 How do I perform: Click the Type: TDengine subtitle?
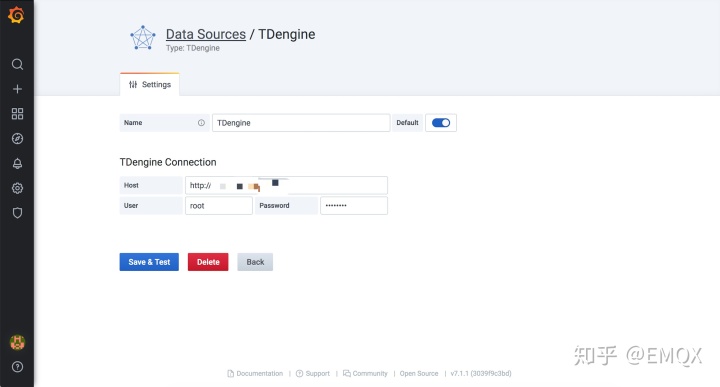(x=193, y=48)
